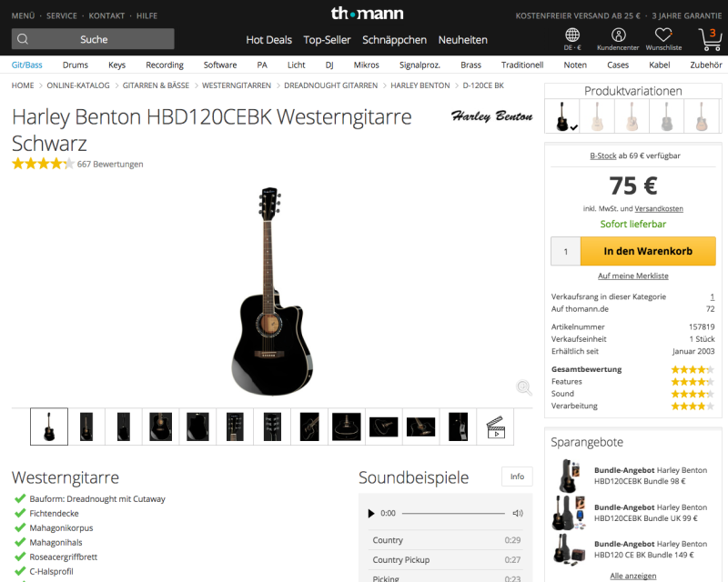Mute the audio player speaker icon
The width and height of the screenshot is (728, 582).
(x=518, y=514)
